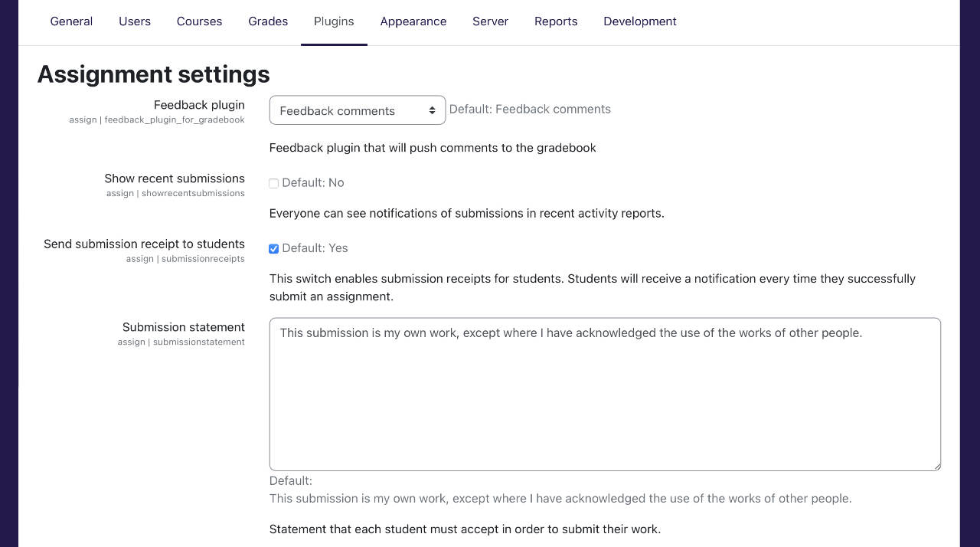This screenshot has height=547, width=980.
Task: Click the Assignment settings heading
Action: (153, 74)
